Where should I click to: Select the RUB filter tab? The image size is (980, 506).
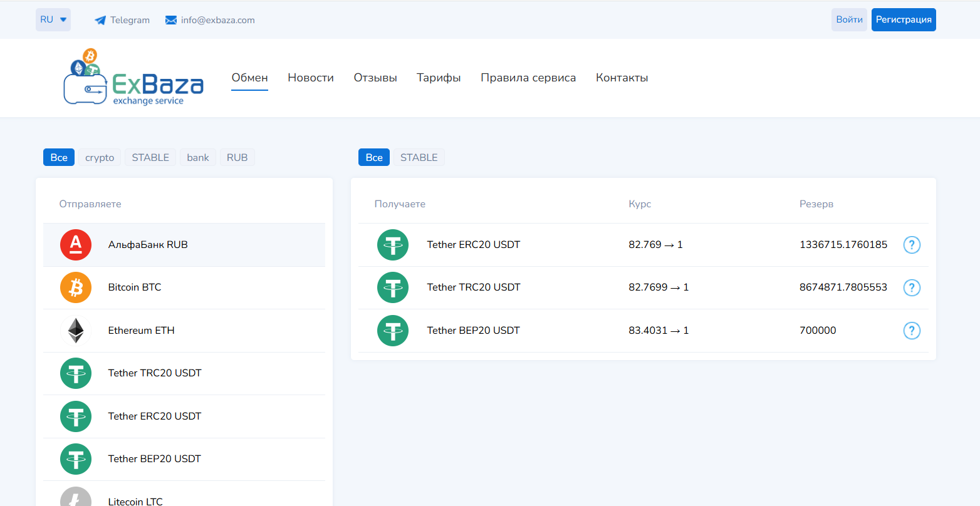click(237, 157)
